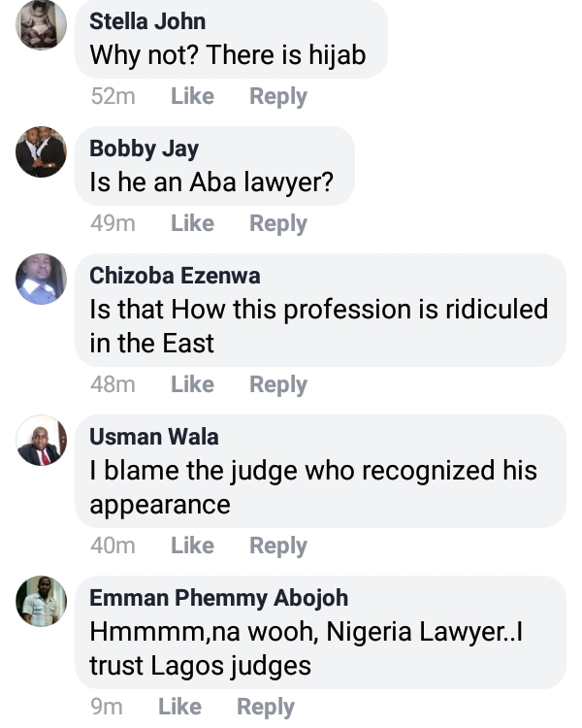Screen dimensions: 582x728
Task: Like Chizoba Ezenwa's comment
Action: coord(192,384)
